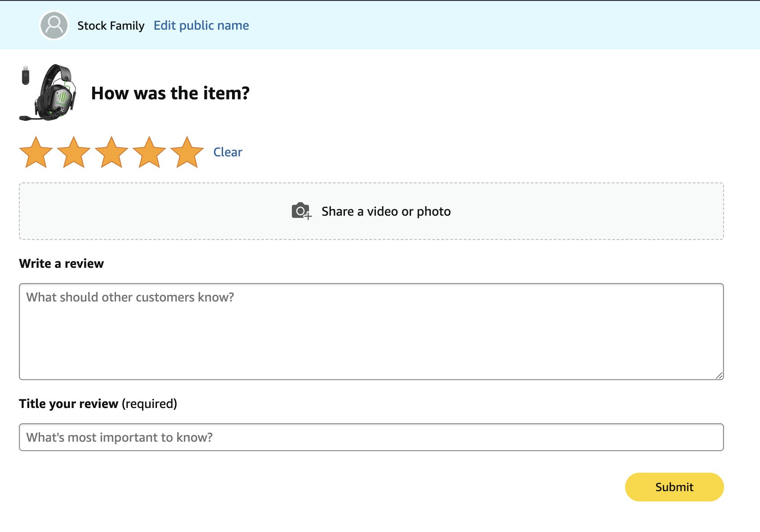Click the review text area resize handle
This screenshot has width=760, height=532.
pyautogui.click(x=719, y=376)
